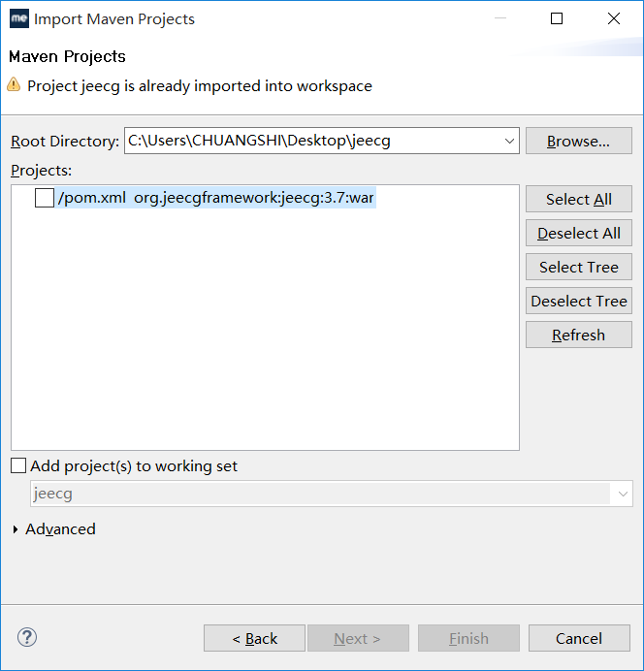The image size is (644, 671).
Task: Expand the Advanced section
Action: 16,529
